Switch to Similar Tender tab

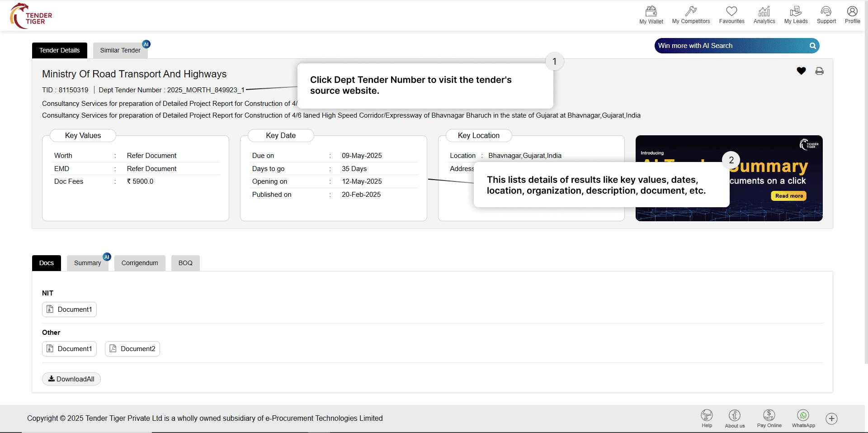coord(120,50)
